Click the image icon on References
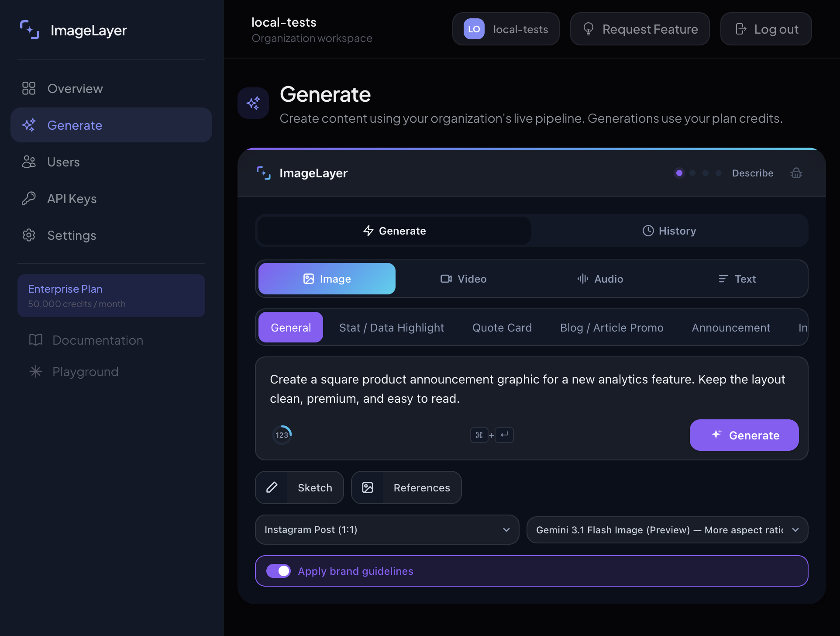 tap(368, 487)
